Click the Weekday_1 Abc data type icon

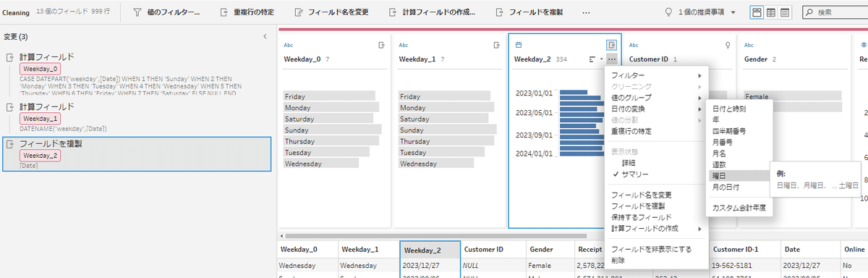pos(404,45)
